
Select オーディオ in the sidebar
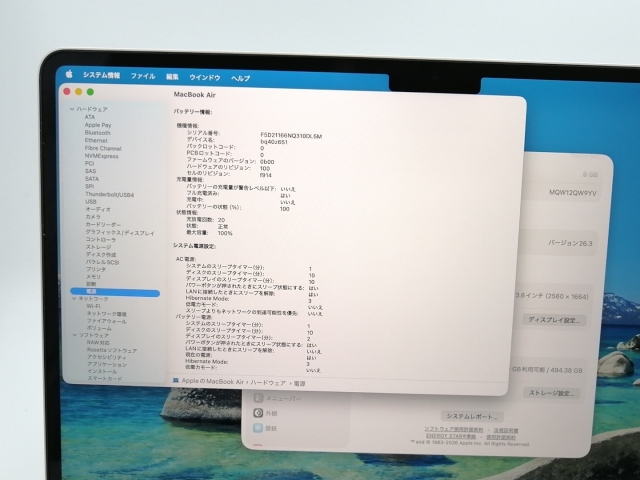(x=98, y=209)
